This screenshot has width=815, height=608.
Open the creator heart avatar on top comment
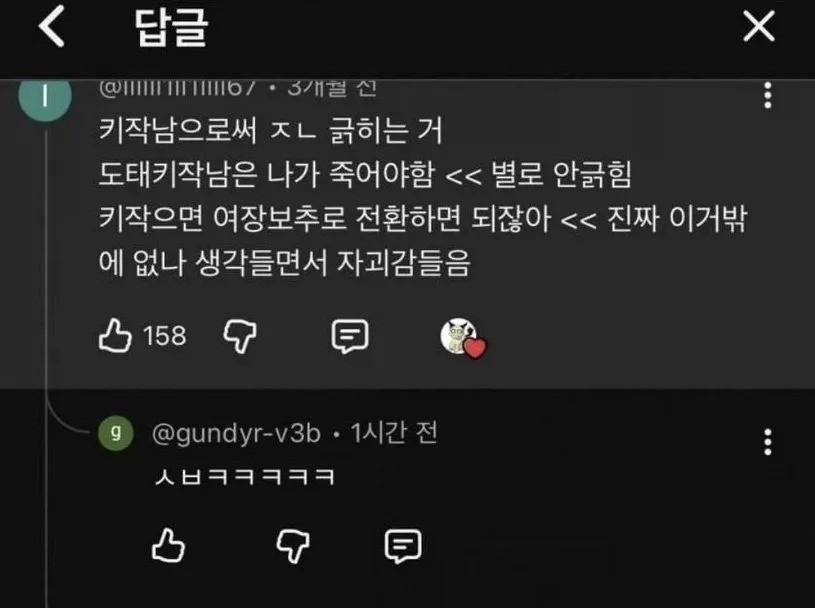(x=463, y=338)
